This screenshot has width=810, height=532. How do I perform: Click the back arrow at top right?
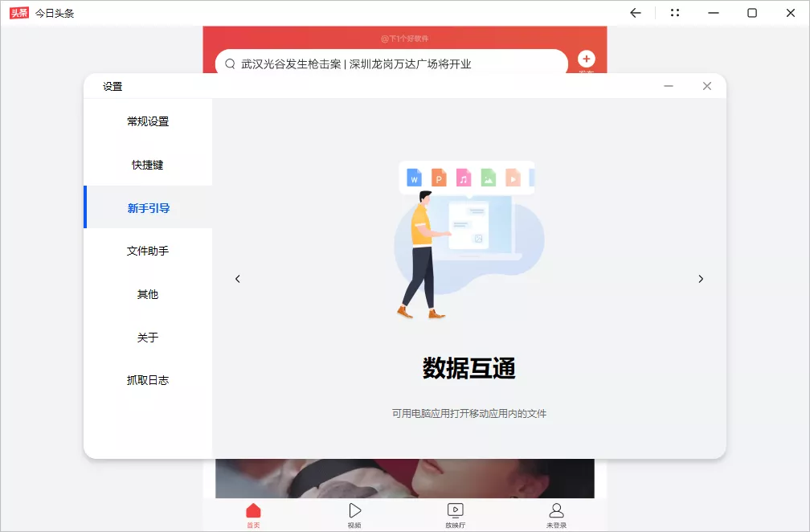click(635, 13)
